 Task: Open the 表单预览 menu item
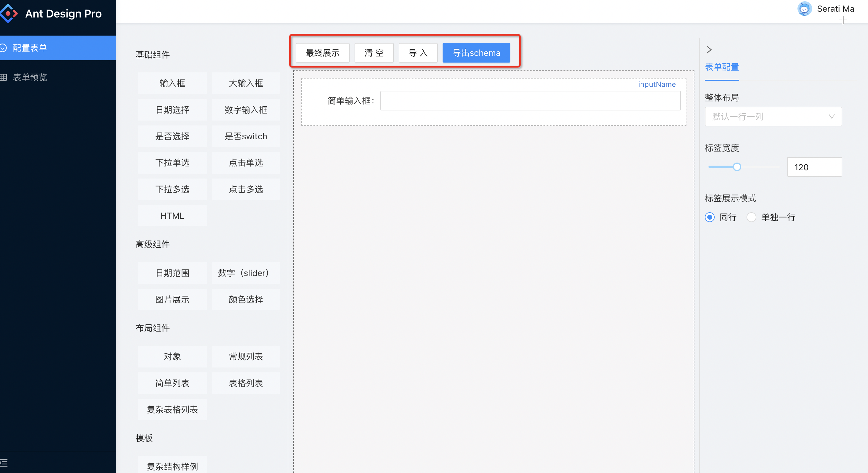pos(58,77)
